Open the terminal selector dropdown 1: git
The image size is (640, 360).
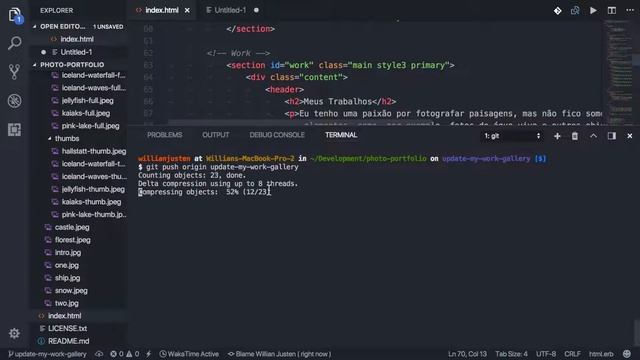[x=512, y=136]
